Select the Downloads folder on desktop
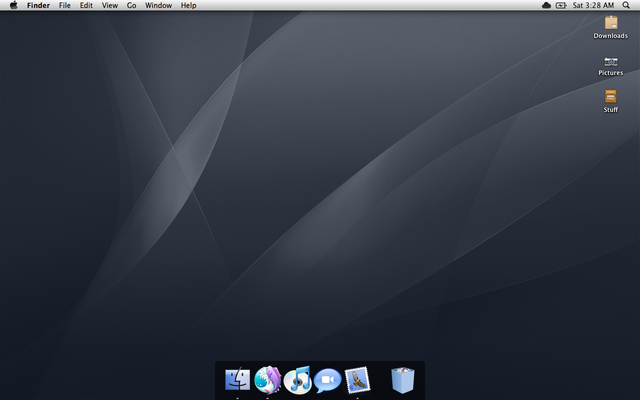The width and height of the screenshot is (640, 400). (x=610, y=23)
